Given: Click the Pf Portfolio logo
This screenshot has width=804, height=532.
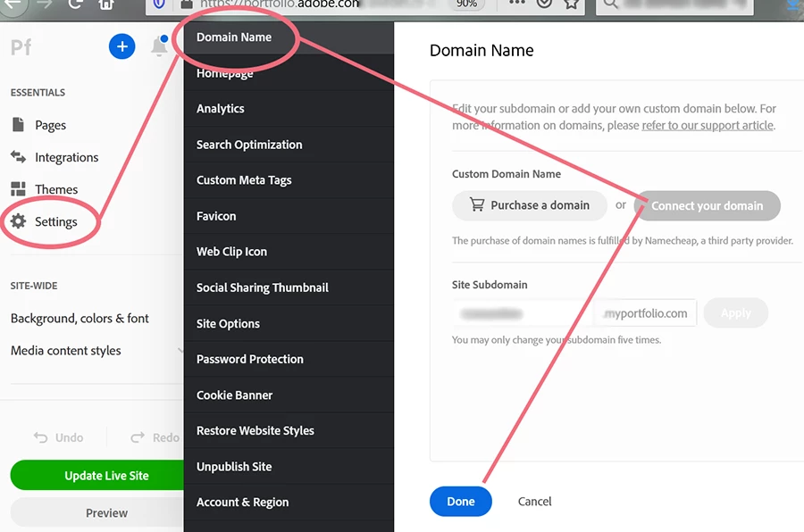Looking at the screenshot, I should 21,47.
